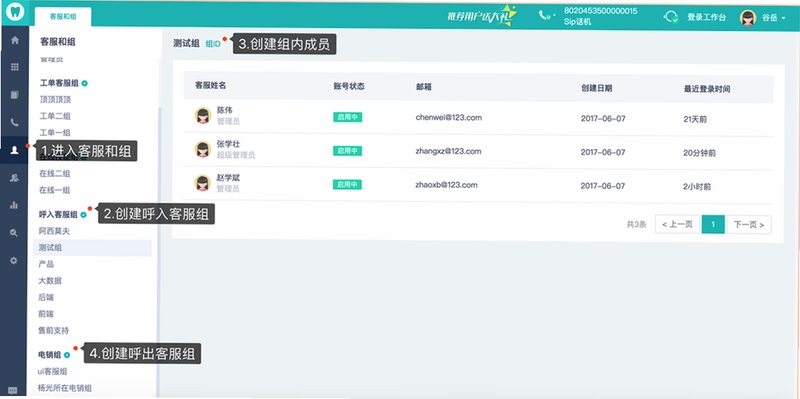800x399 pixels.
Task: Click the sidebar scrollbar beside group list
Action: (159, 253)
